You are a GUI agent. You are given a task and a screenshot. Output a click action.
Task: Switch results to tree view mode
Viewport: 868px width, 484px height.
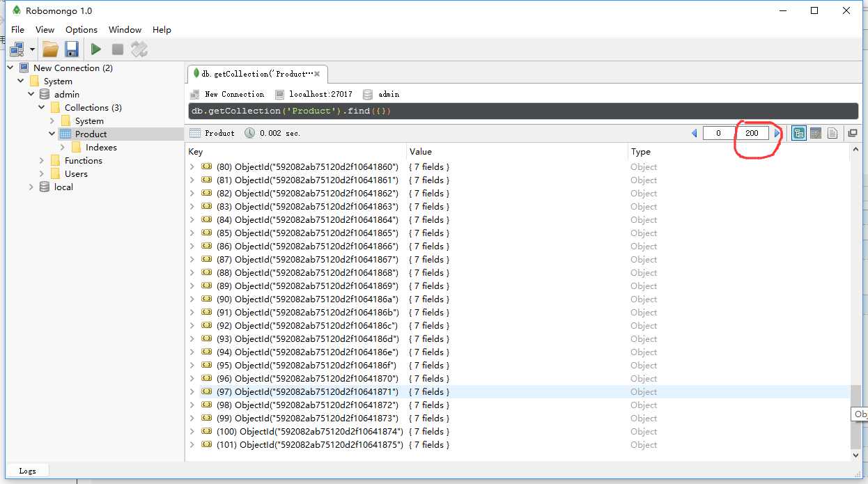coord(798,133)
